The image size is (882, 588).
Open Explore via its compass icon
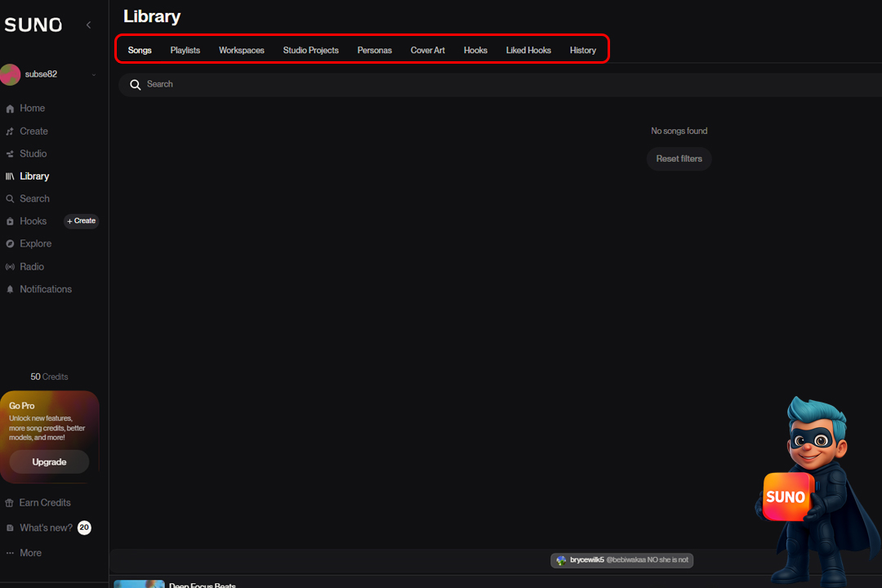click(x=10, y=244)
